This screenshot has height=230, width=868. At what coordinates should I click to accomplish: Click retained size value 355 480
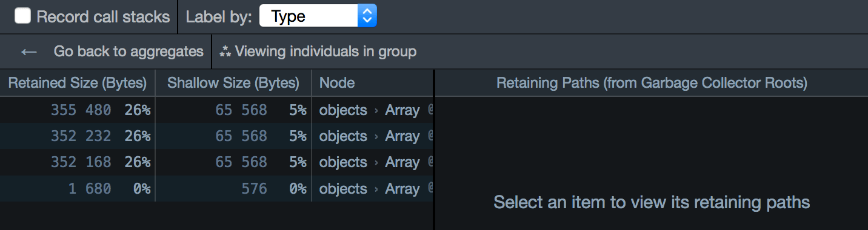(81, 110)
